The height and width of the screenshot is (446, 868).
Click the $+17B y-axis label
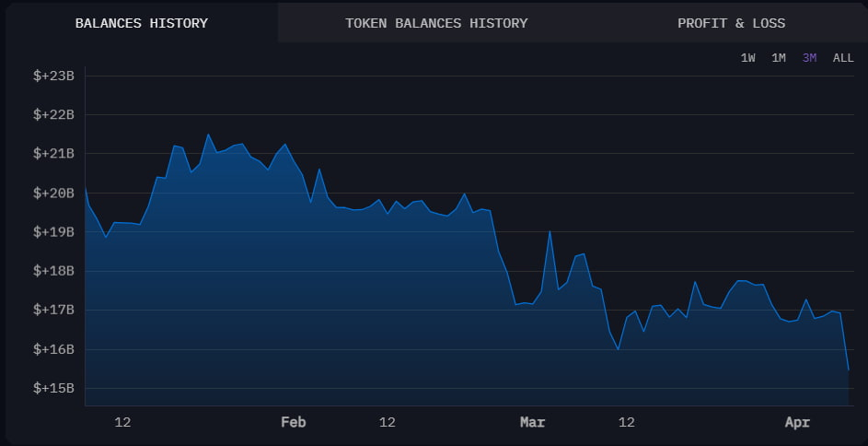53,310
